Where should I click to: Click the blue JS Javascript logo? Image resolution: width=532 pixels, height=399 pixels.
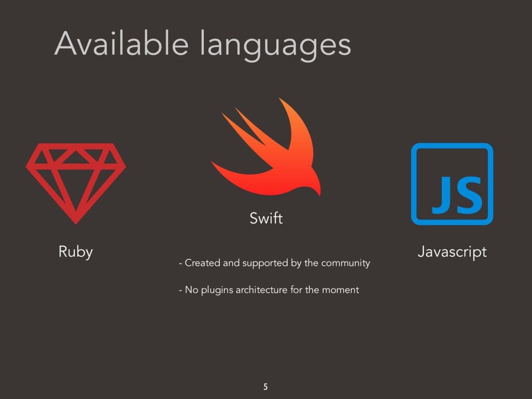tap(452, 184)
